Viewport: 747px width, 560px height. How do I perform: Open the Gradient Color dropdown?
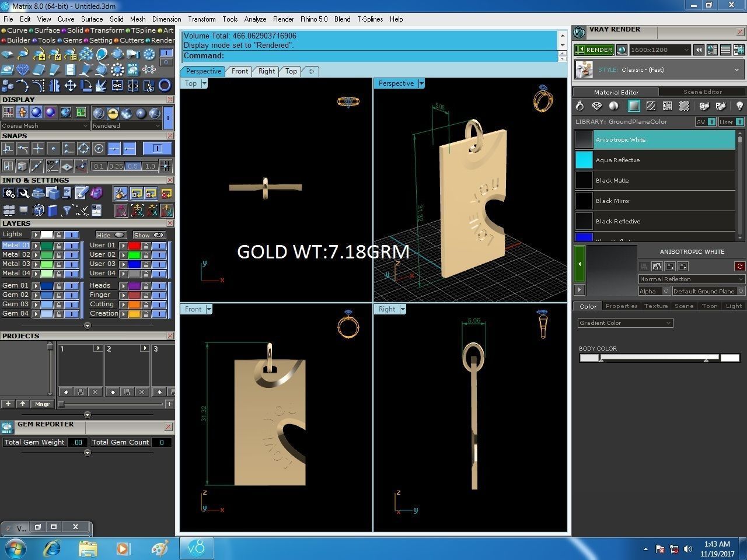click(x=626, y=323)
